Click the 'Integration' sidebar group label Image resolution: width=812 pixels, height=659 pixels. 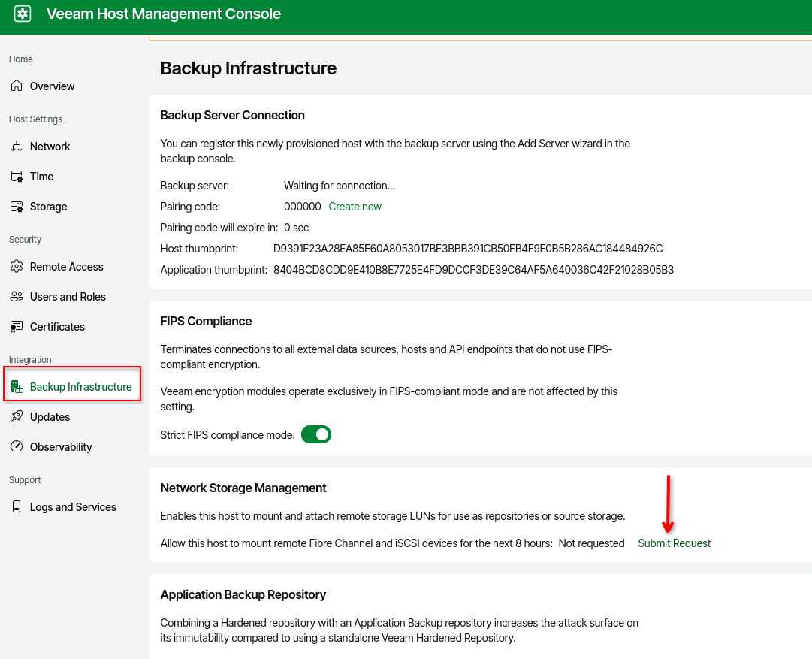tap(30, 359)
